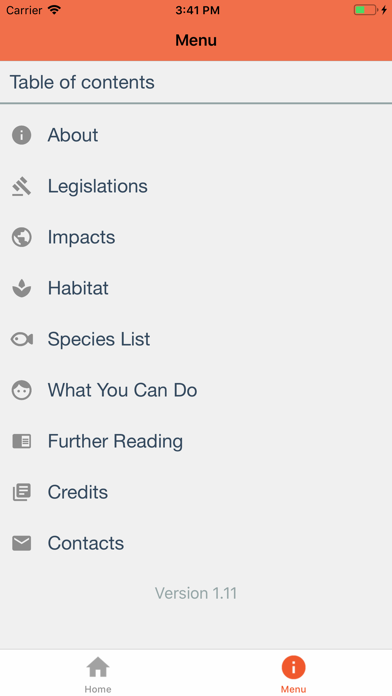Screen dimensions: 392x696
Task: Go to the Impacts page
Action: coord(81,237)
